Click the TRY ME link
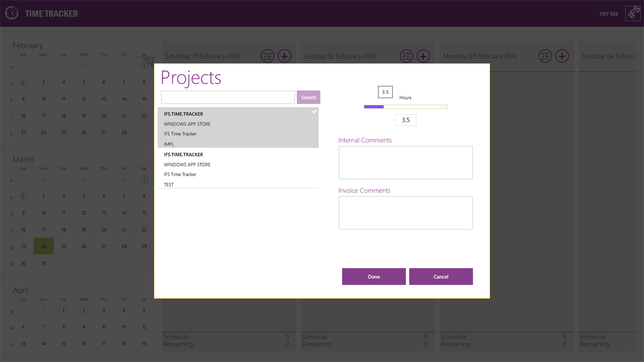The image size is (644, 362). (x=609, y=14)
